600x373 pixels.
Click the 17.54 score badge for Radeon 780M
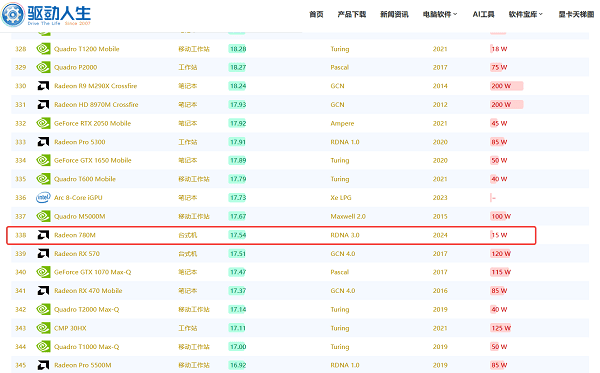[238, 235]
